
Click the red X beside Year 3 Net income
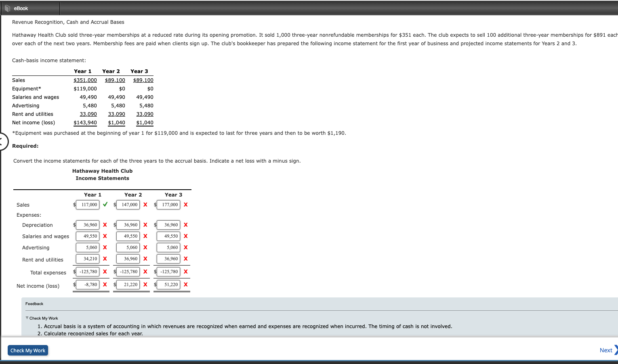[186, 285]
